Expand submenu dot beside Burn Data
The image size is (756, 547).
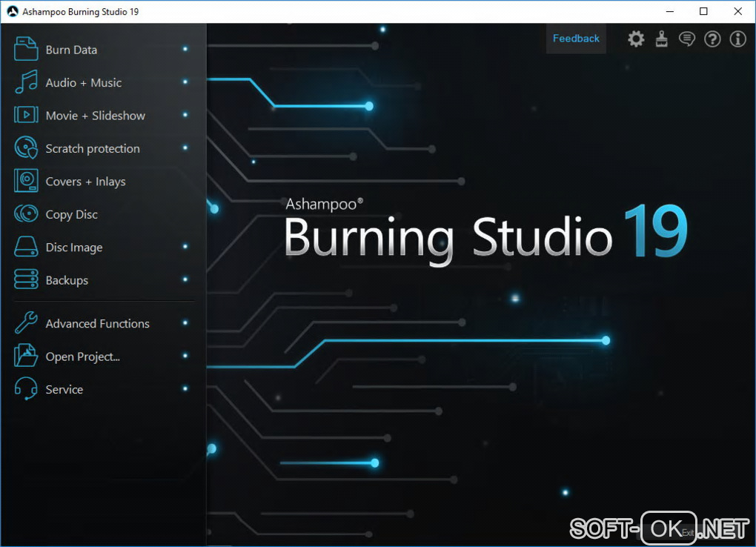tap(185, 49)
